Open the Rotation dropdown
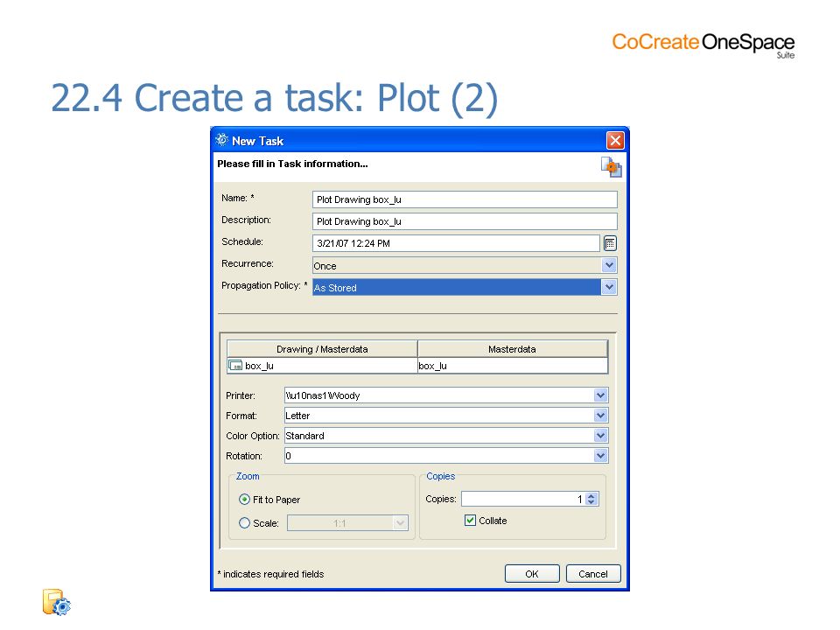The image size is (840, 630). (600, 456)
